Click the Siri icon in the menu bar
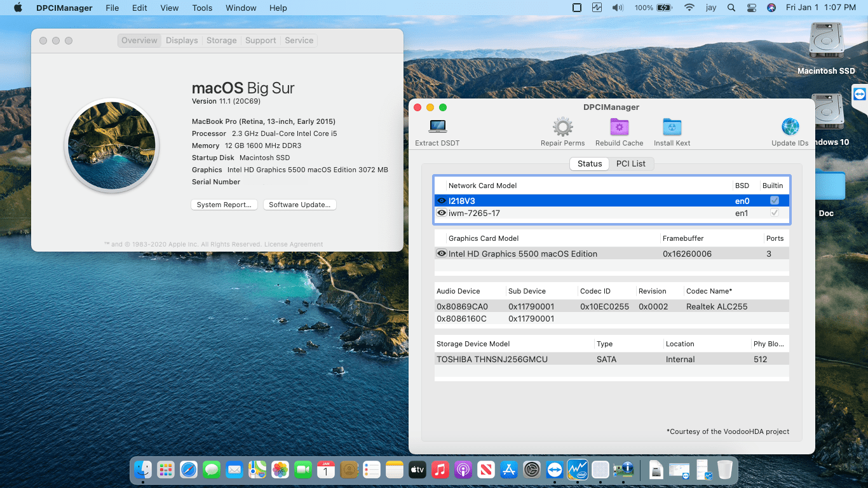 tap(771, 8)
